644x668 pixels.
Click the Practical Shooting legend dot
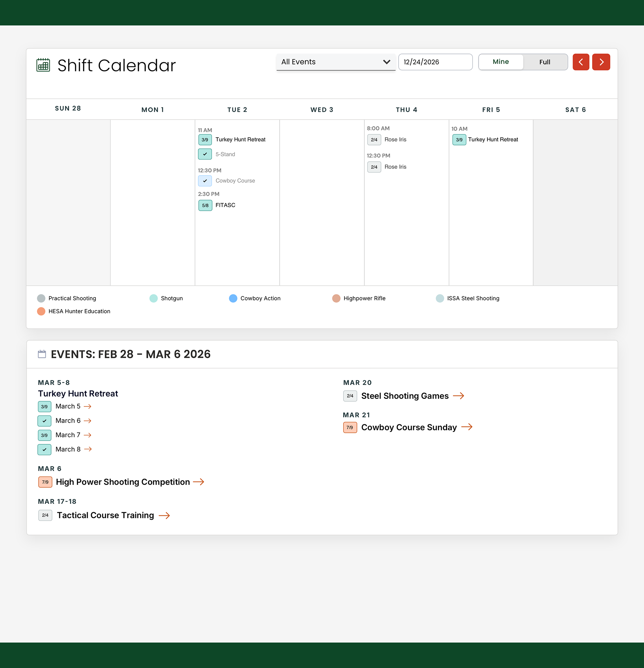[41, 298]
